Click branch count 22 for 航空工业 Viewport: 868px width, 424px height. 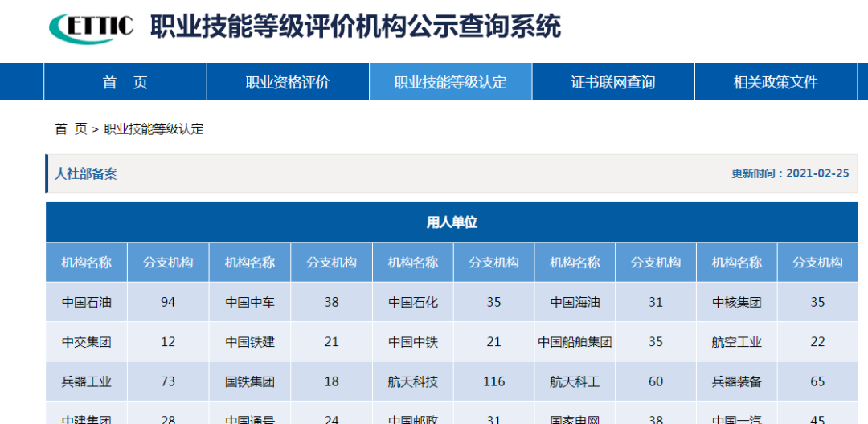(817, 342)
